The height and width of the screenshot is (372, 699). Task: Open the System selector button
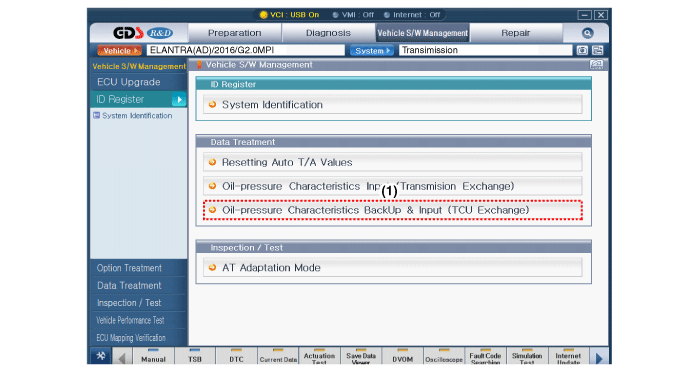[x=372, y=50]
